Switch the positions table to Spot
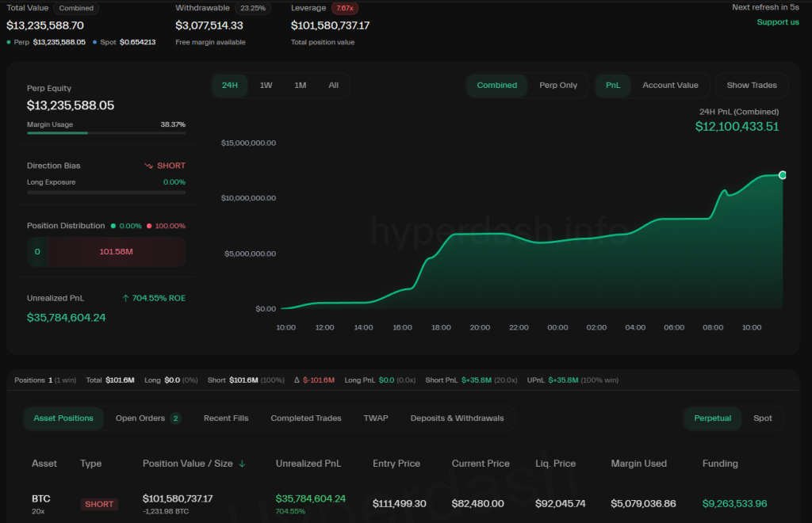This screenshot has width=812, height=523. click(762, 418)
